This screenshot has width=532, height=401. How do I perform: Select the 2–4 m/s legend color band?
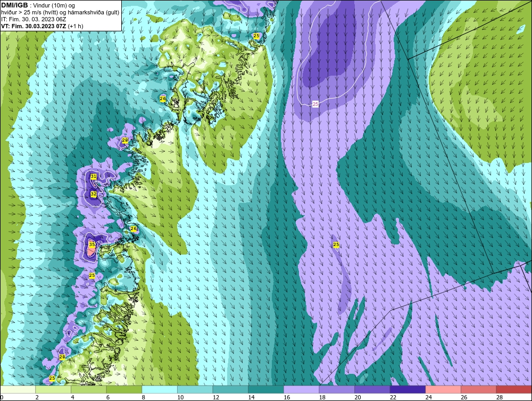(x=53, y=389)
